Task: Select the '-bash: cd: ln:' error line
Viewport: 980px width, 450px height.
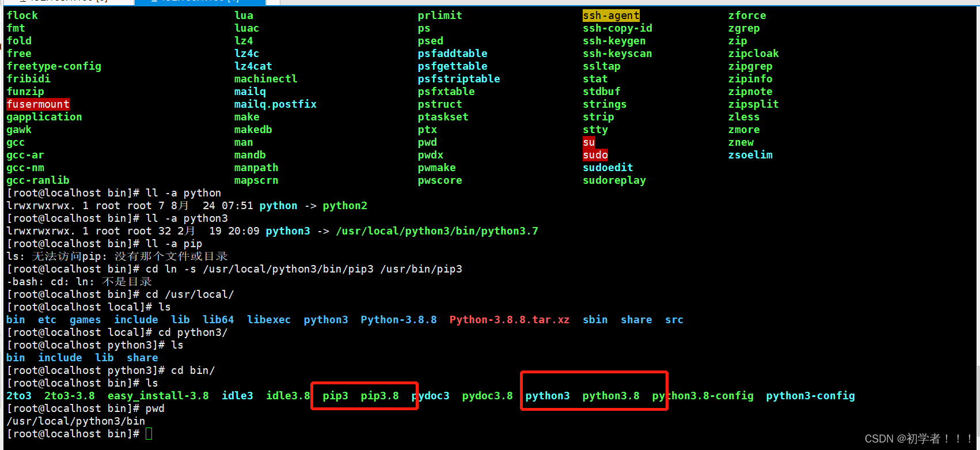Action: point(79,282)
